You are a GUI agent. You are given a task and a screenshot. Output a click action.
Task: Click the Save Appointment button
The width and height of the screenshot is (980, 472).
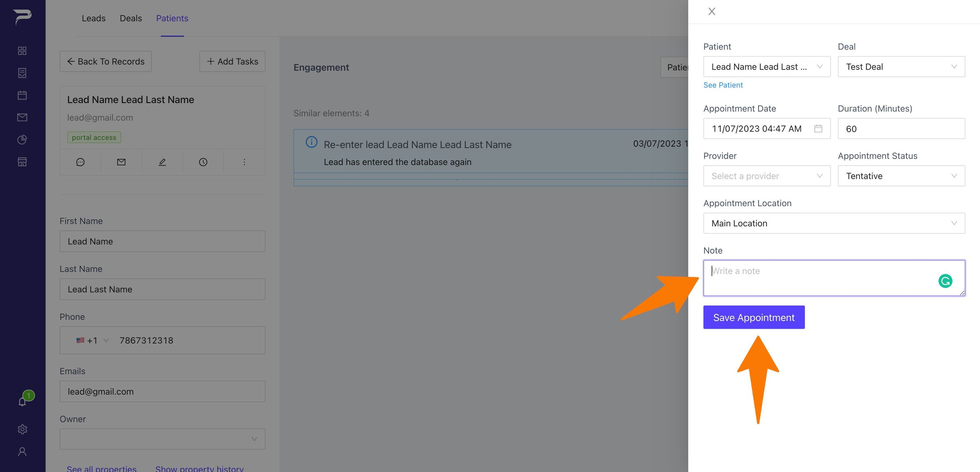coord(754,317)
